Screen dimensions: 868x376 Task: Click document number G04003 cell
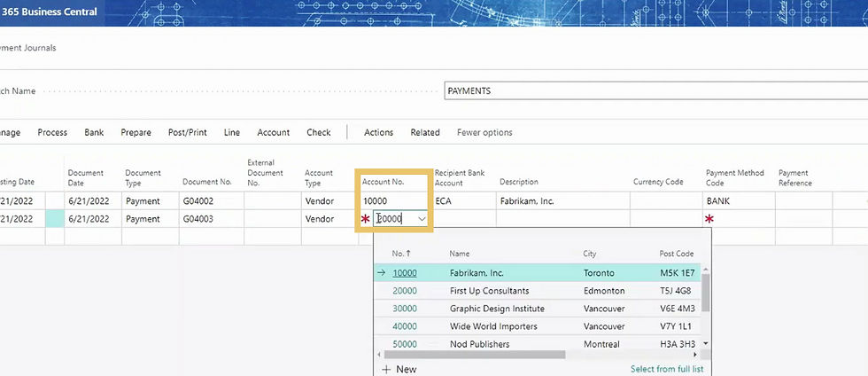211,218
